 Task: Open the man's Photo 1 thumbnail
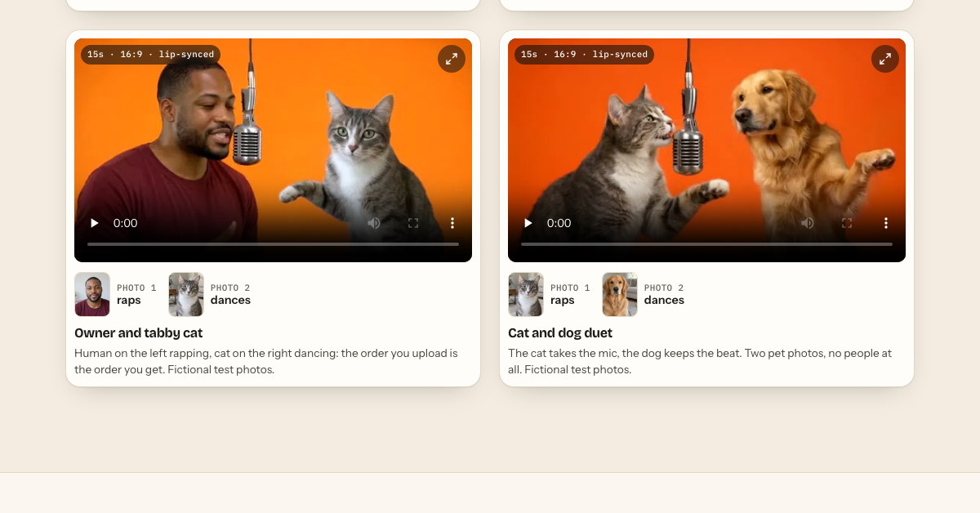click(x=92, y=294)
